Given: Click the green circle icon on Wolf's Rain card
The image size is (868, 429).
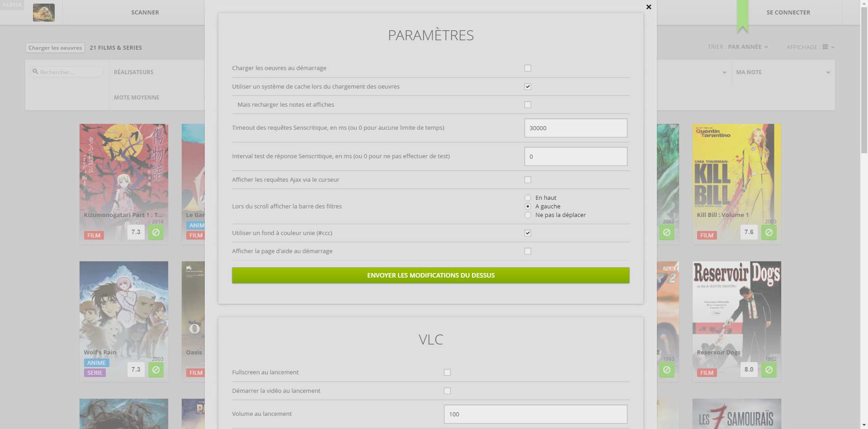Looking at the screenshot, I should [x=156, y=370].
